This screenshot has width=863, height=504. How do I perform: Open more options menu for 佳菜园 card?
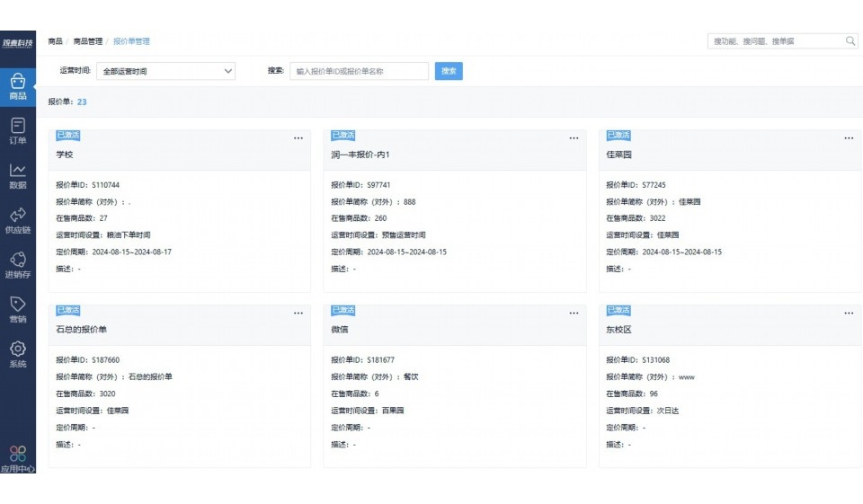point(849,138)
